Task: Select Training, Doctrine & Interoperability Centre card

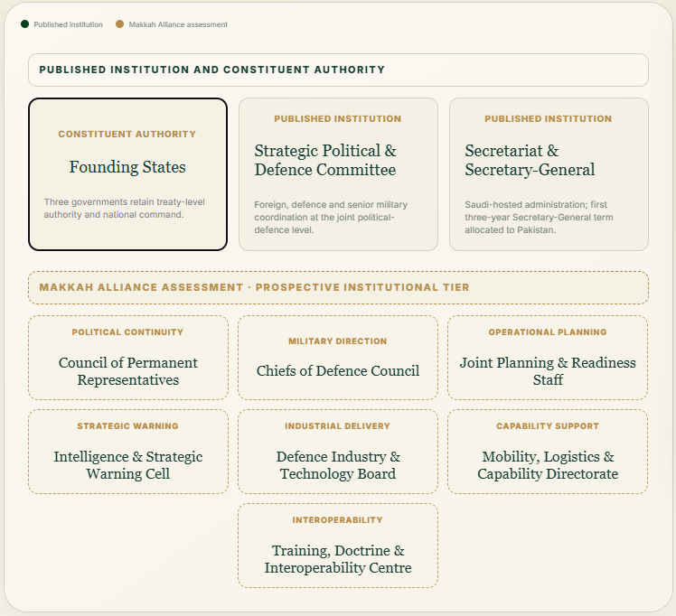Action: click(338, 546)
